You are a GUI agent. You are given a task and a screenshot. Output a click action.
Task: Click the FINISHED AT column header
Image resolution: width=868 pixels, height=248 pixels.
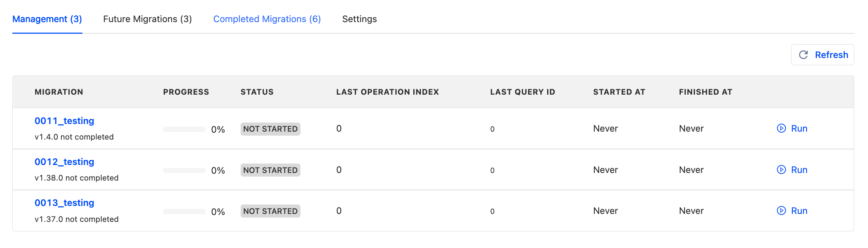click(x=705, y=92)
